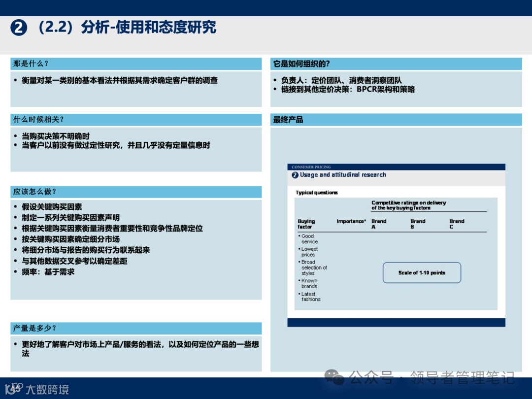This screenshot has width=532, height=399.
Task: Click the bullet '衡量对某一类别的基本看法...'
Action: click(x=119, y=80)
